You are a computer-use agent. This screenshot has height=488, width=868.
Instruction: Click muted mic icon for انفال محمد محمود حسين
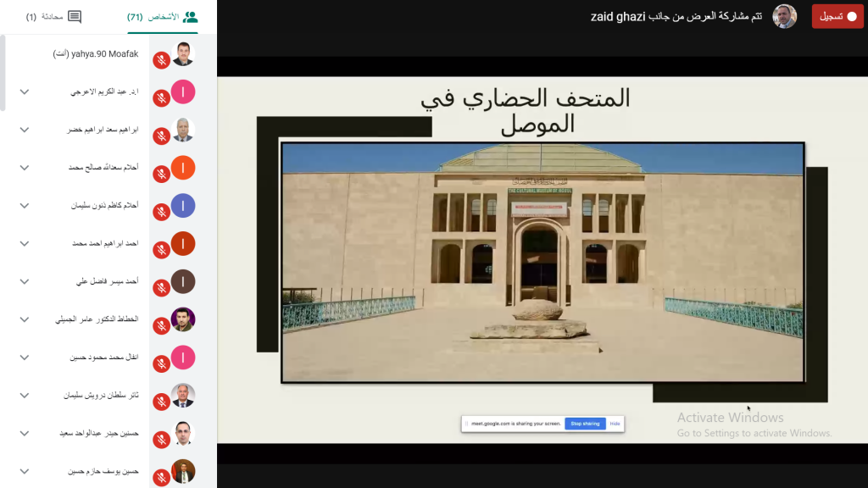(161, 364)
